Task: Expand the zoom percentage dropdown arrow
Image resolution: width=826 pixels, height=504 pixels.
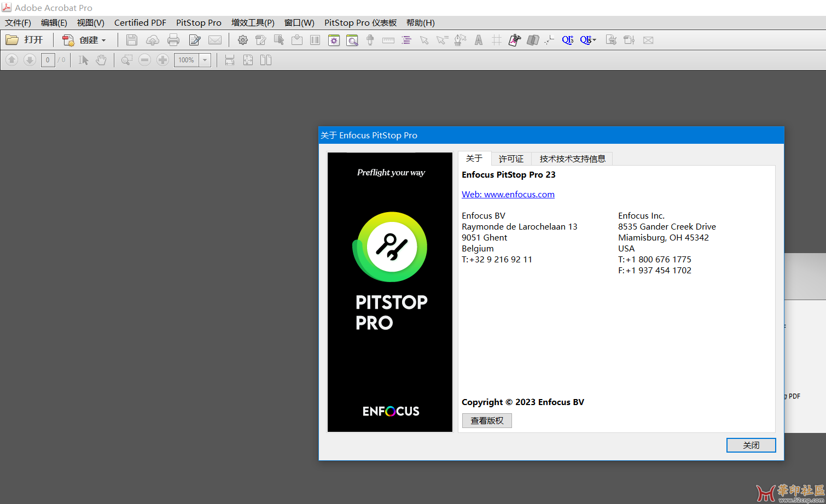Action: pyautogui.click(x=205, y=60)
